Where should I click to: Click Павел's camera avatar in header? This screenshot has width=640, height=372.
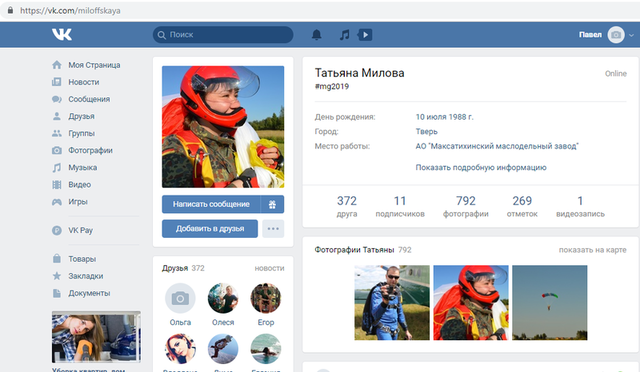[616, 35]
